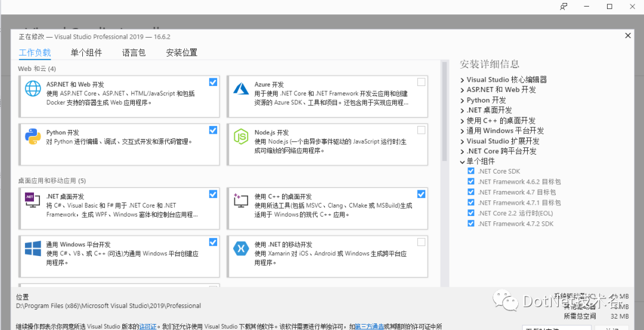644x330 pixels.
Task: Select the Azure 开发 workload title
Action: tap(269, 84)
